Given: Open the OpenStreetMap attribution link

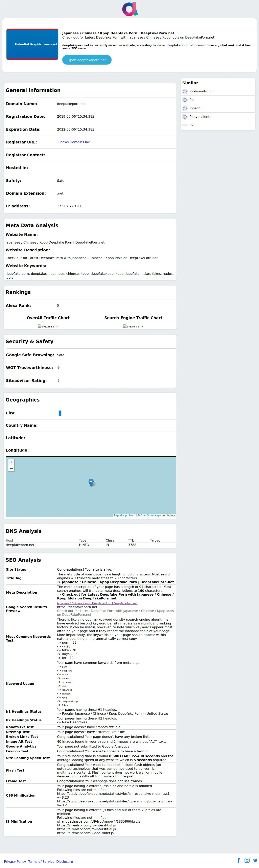Looking at the screenshot, I should [x=150, y=515].
